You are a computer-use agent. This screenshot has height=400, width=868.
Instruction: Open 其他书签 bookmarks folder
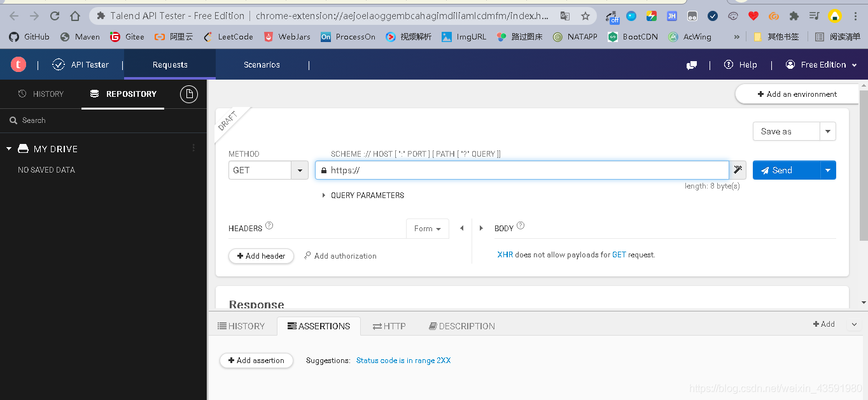pyautogui.click(x=776, y=37)
